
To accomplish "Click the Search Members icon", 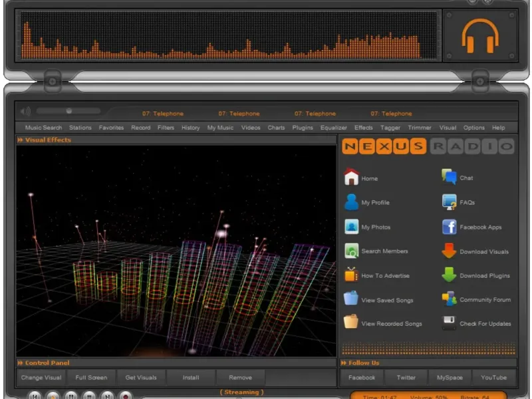I will click(x=351, y=251).
